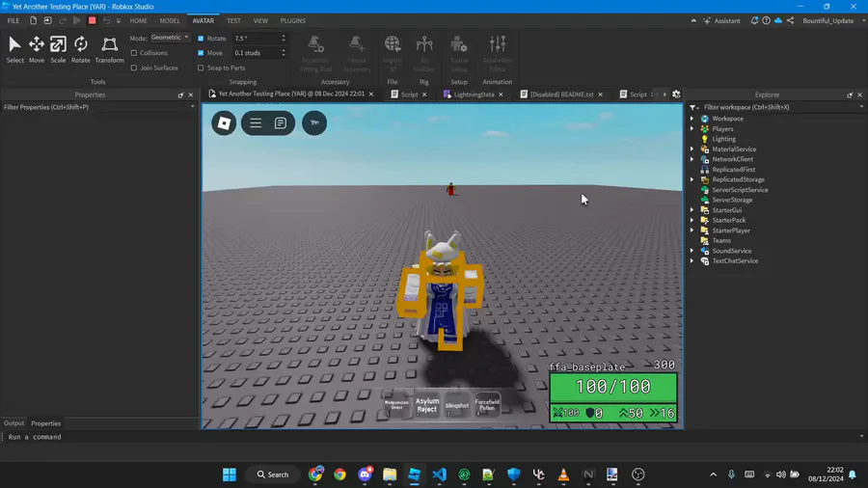Open OBS Studio from taskbar
Image resolution: width=868 pixels, height=488 pixels.
638,474
